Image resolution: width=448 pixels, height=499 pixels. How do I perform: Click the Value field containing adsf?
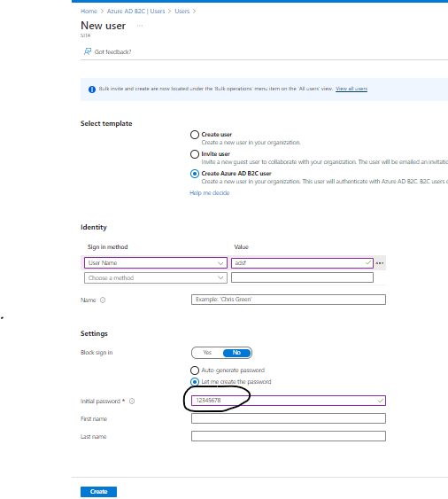[x=302, y=263]
